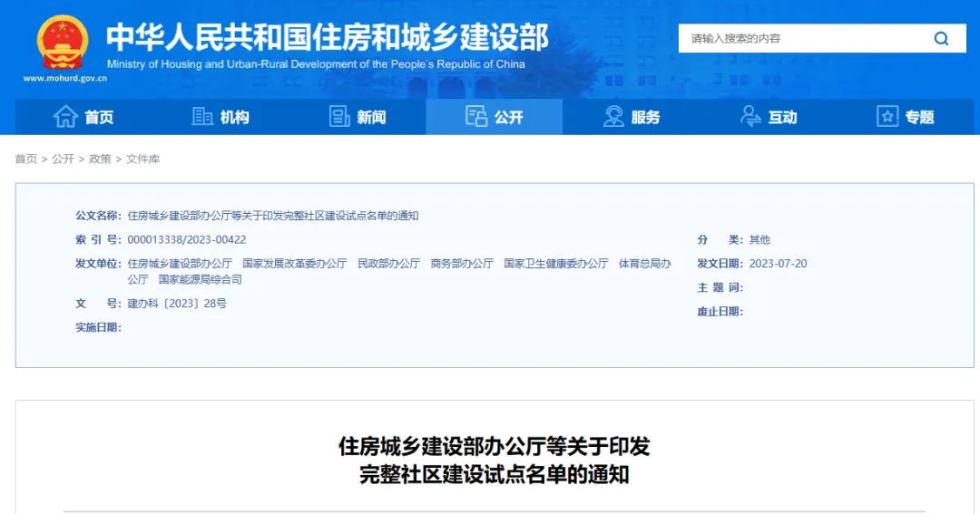Click the star icon beside 专题
The height and width of the screenshot is (514, 980).
click(x=887, y=117)
